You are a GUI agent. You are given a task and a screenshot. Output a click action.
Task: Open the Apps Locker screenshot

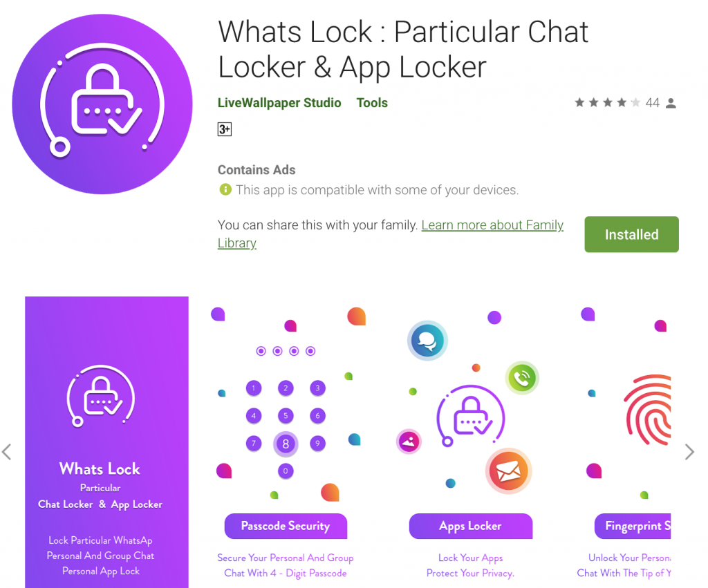(470, 442)
